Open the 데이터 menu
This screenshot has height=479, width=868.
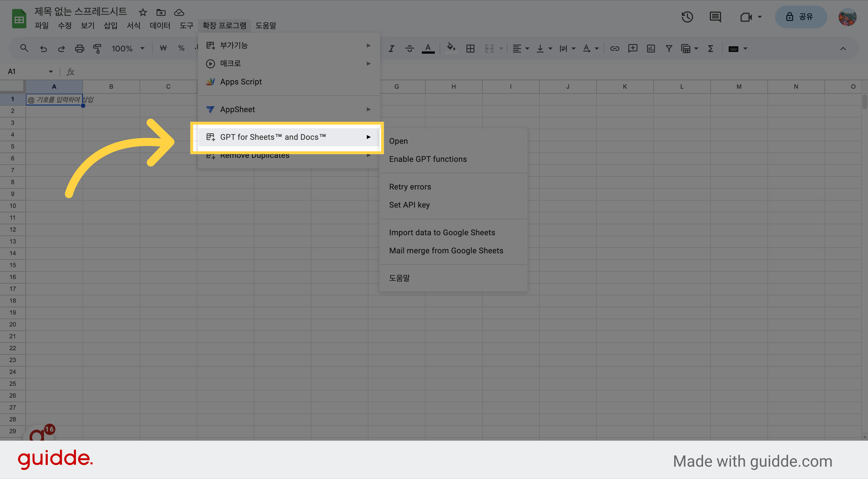pyautogui.click(x=160, y=26)
